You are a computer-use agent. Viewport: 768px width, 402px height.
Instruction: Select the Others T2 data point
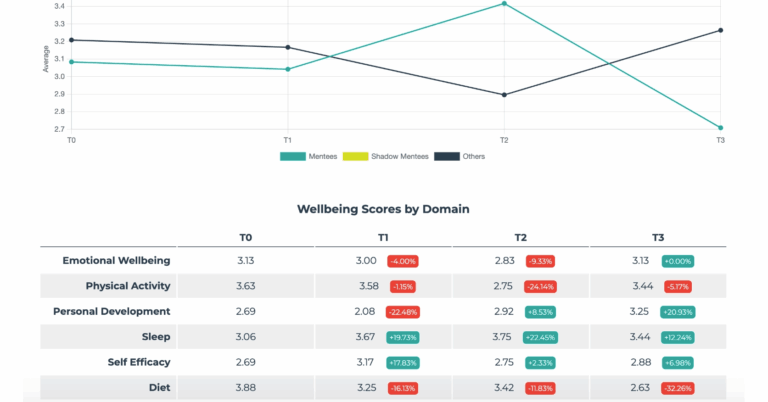coord(504,95)
